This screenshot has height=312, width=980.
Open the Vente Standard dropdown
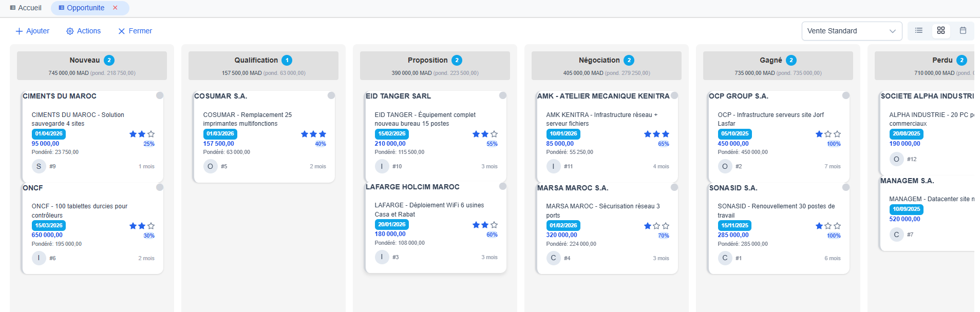click(852, 31)
